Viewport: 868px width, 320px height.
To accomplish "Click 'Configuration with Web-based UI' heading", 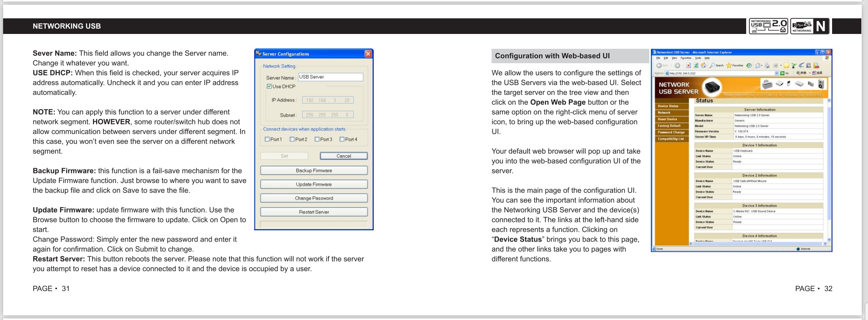I will [x=552, y=56].
